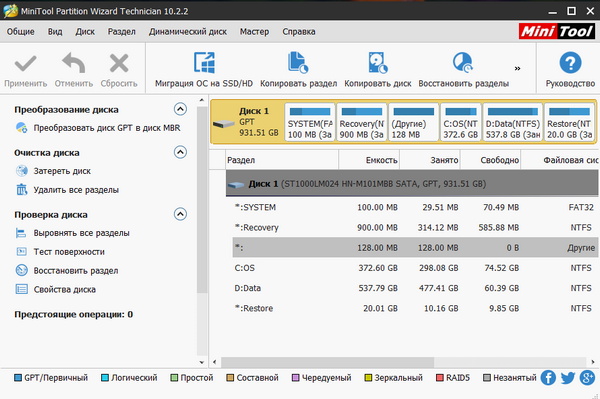
Task: Click the Затереть диск link
Action: pyautogui.click(x=62, y=171)
